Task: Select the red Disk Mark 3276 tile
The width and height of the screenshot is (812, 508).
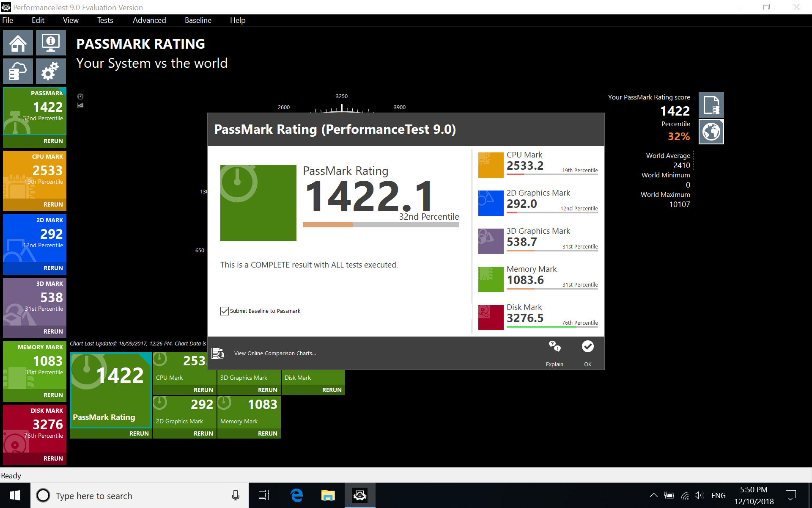Action: (x=35, y=429)
